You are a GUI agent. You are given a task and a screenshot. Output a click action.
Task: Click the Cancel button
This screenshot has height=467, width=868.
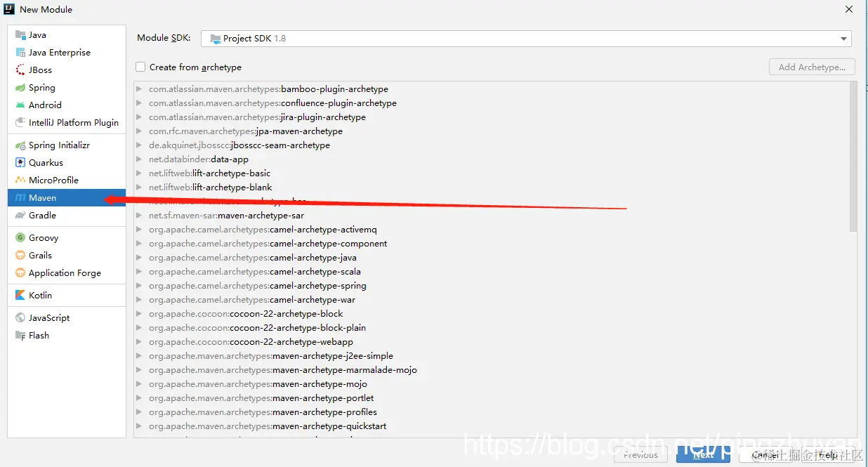click(x=765, y=455)
